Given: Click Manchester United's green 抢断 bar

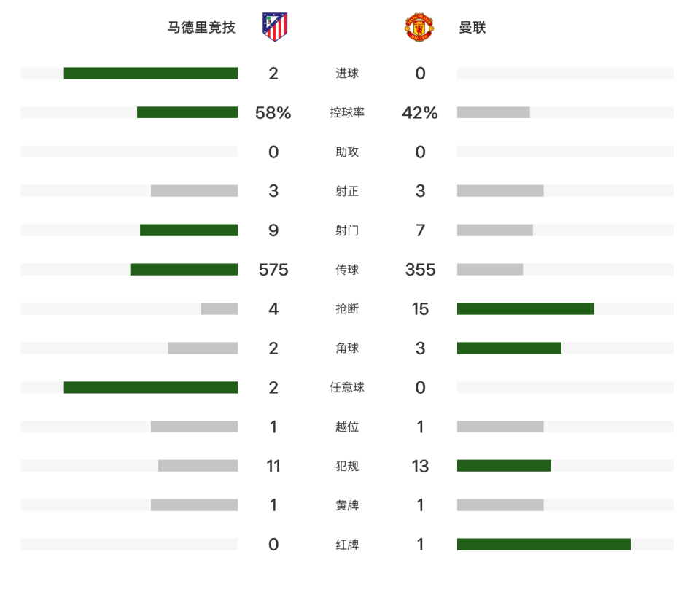Looking at the screenshot, I should click(x=526, y=309).
